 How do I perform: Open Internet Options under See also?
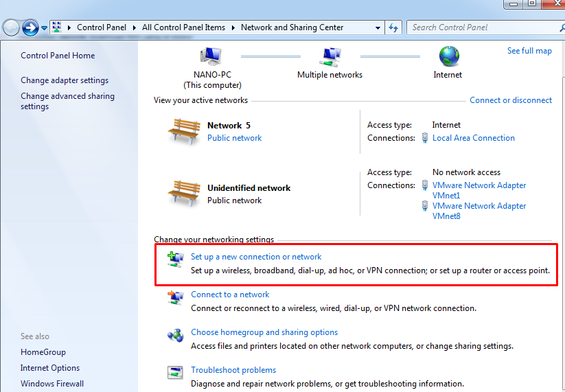(x=50, y=368)
